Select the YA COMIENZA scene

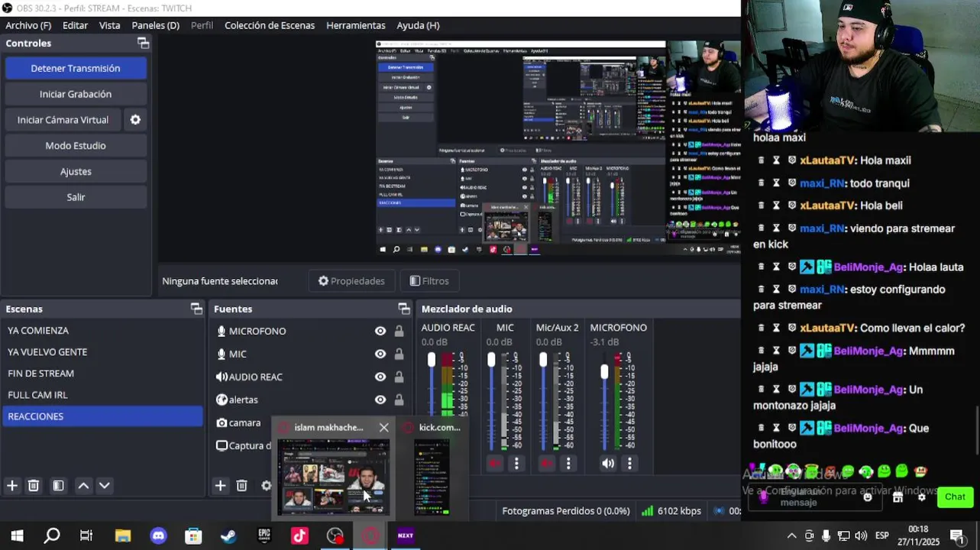102,331
